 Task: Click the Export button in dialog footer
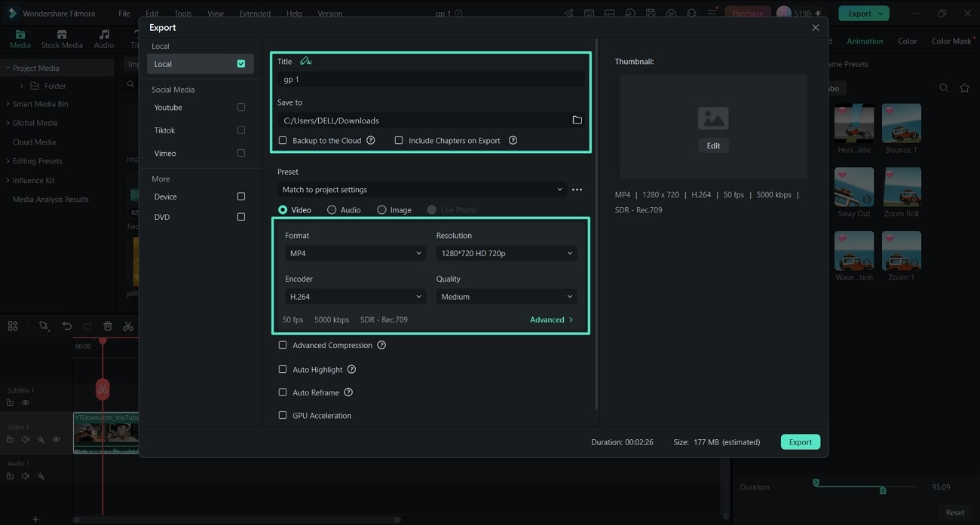click(800, 442)
